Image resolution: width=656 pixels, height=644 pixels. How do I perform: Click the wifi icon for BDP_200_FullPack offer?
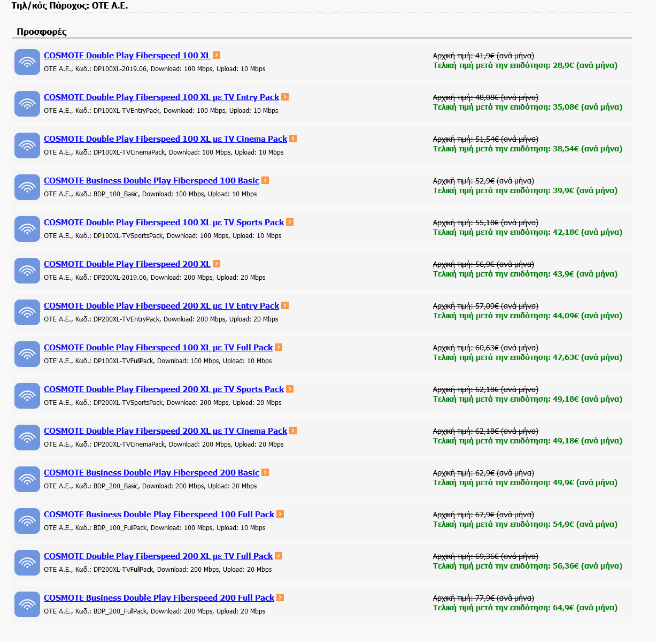pos(27,604)
